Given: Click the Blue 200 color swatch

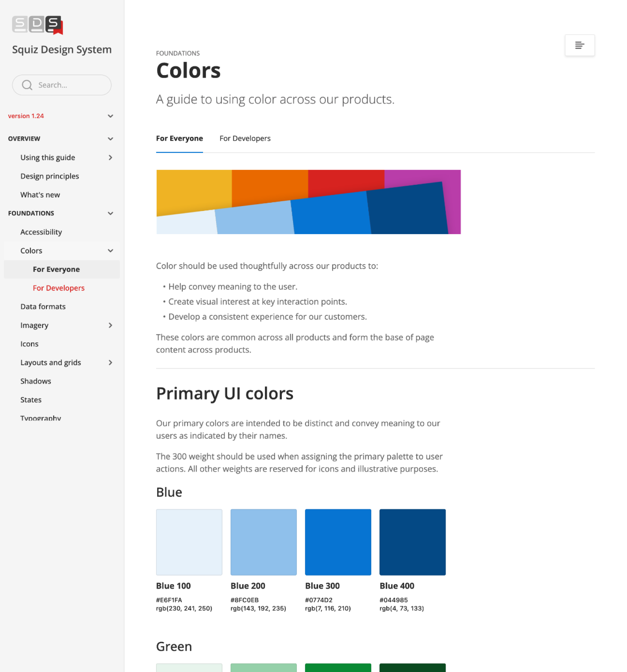Looking at the screenshot, I should (x=263, y=542).
